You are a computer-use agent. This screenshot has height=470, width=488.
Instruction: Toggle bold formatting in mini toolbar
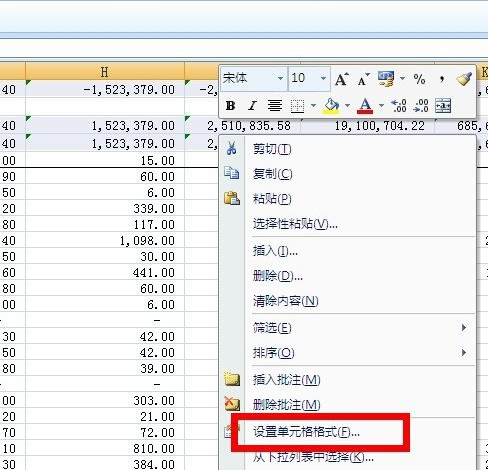(x=230, y=106)
